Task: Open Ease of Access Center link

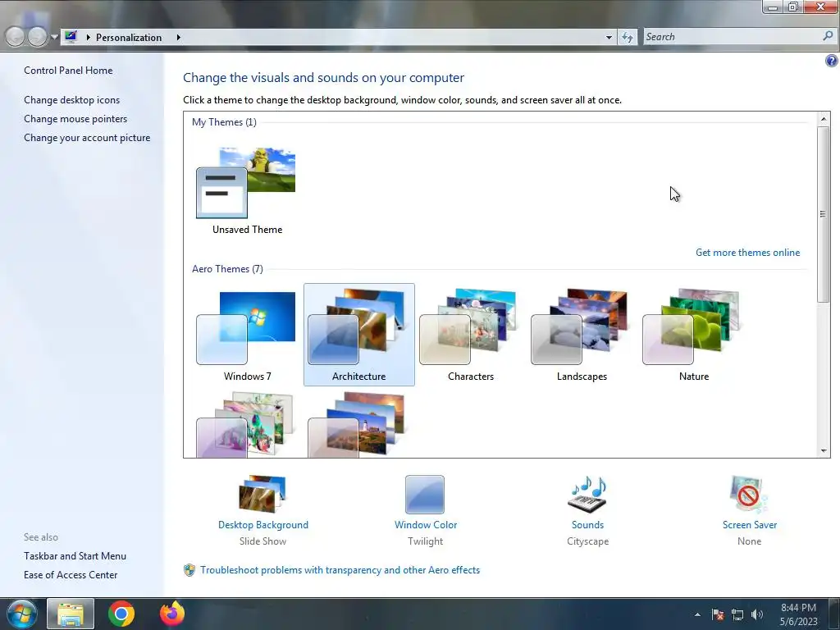Action: click(71, 575)
